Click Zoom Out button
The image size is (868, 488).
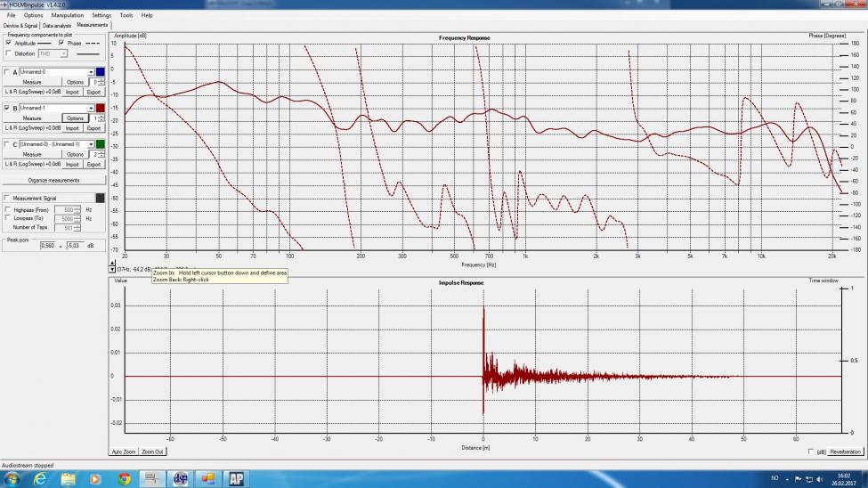click(152, 452)
